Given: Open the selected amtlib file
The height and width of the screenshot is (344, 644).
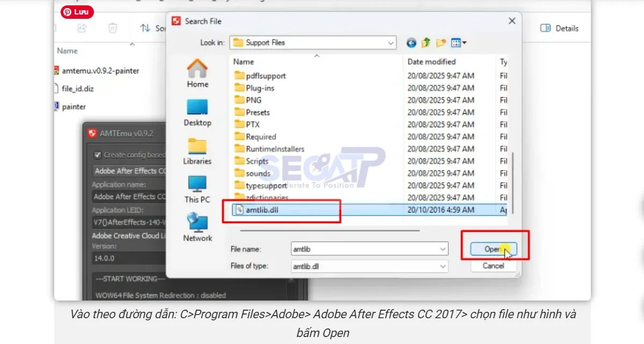Looking at the screenshot, I should tap(493, 249).
